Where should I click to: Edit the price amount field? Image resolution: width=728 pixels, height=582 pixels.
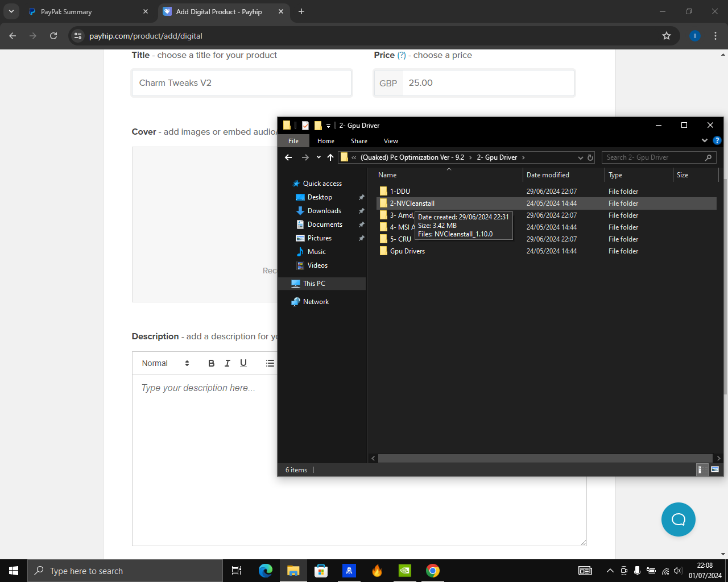488,83
